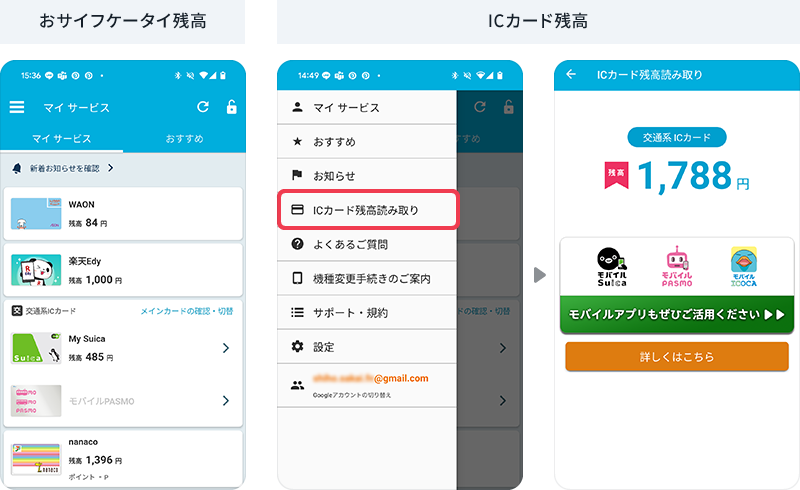Go back with the arrow on ICカード残高読み取り
Screen dimensions: 800x490
point(571,75)
